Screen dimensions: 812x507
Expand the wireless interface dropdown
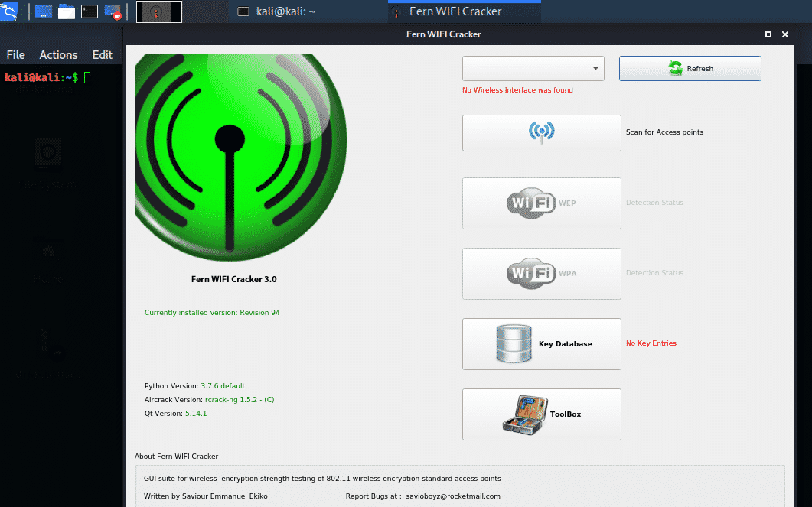coord(533,68)
